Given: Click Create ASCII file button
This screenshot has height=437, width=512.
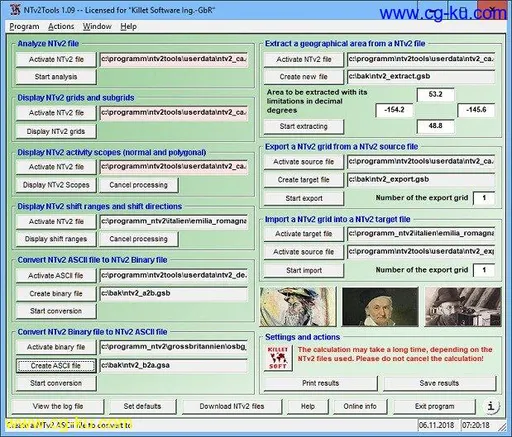Looking at the screenshot, I should (x=56, y=366).
